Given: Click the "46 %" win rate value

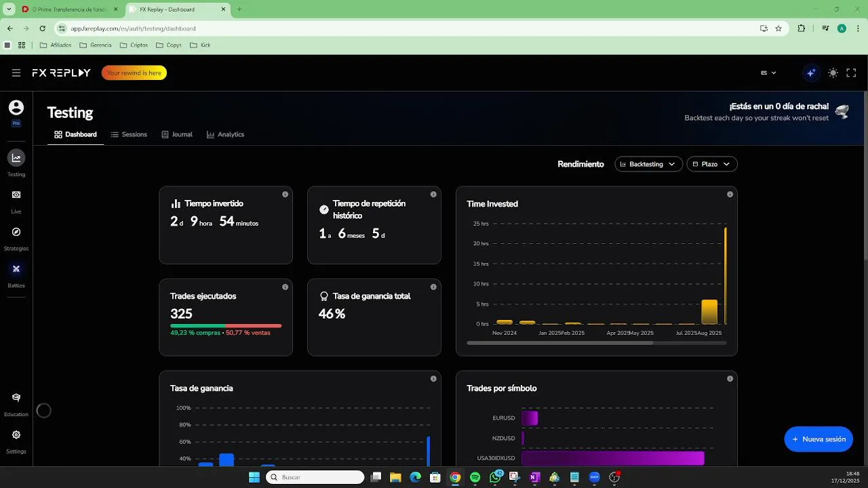Looking at the screenshot, I should coord(332,314).
